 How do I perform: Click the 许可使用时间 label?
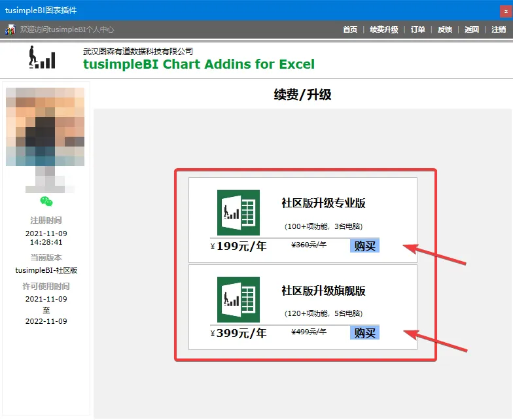click(46, 287)
